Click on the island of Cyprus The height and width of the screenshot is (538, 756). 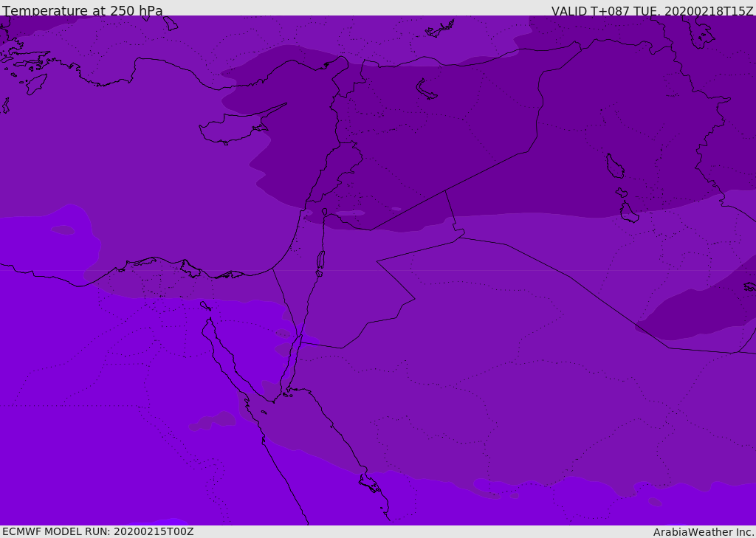point(229,130)
